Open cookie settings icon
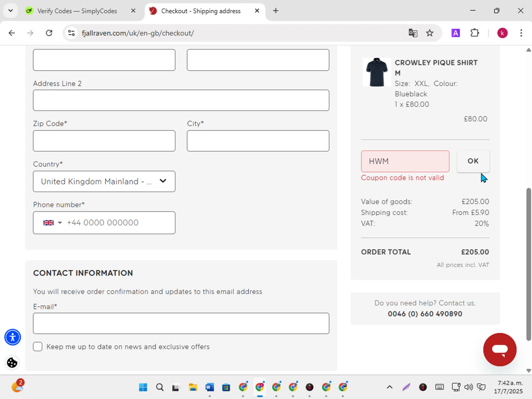532x399 pixels. [12, 362]
